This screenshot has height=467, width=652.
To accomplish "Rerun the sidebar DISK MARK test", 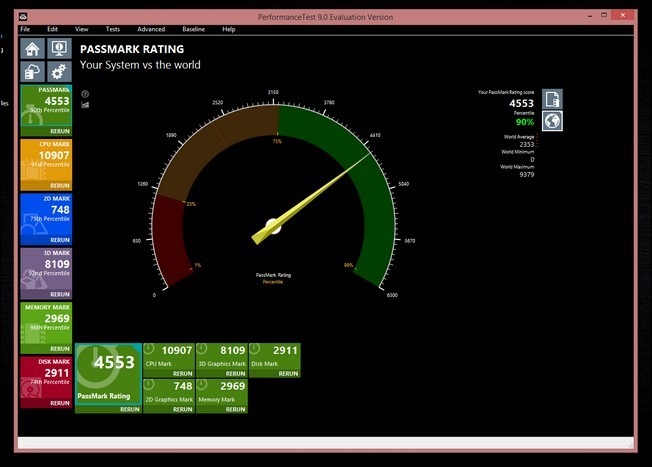I will pyautogui.click(x=60, y=403).
